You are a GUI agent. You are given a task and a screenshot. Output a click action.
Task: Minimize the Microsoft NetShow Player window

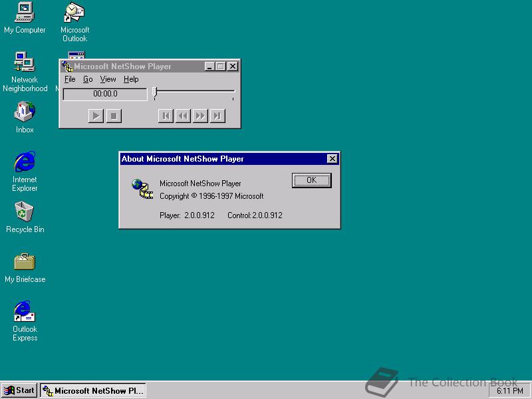pyautogui.click(x=209, y=66)
